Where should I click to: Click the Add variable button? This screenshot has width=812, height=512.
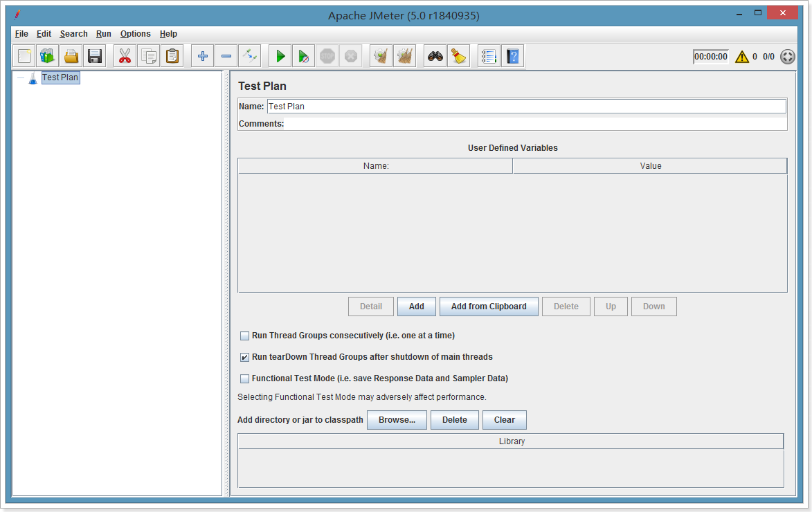[x=416, y=307]
